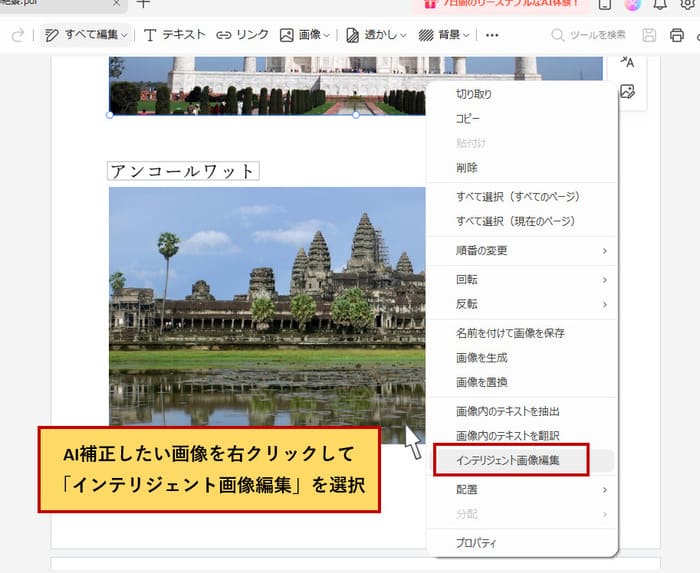Close the current PDF tab
The width and height of the screenshot is (700, 573).
coord(116,3)
